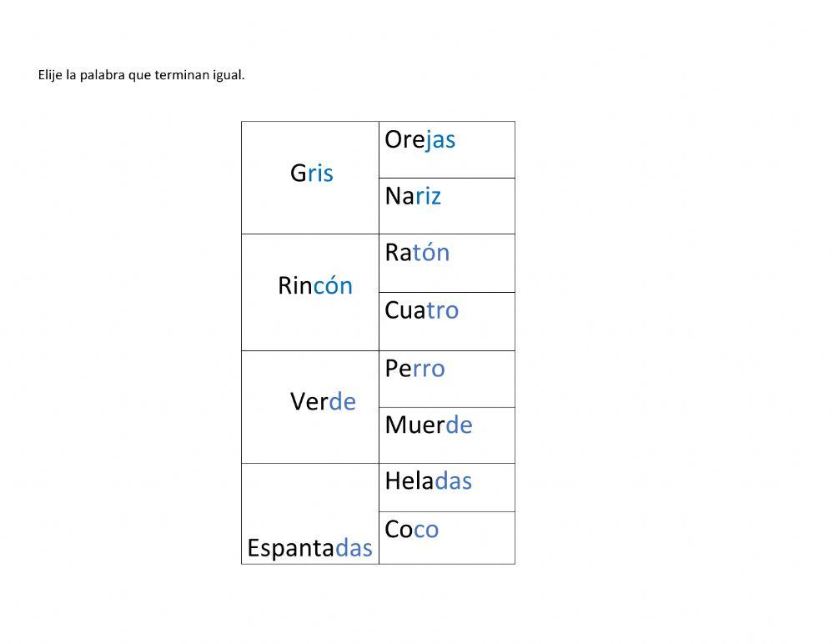This screenshot has height=644, width=834.
Task: Click the black 'Espanta' part of Espantadas
Action: click(290, 549)
